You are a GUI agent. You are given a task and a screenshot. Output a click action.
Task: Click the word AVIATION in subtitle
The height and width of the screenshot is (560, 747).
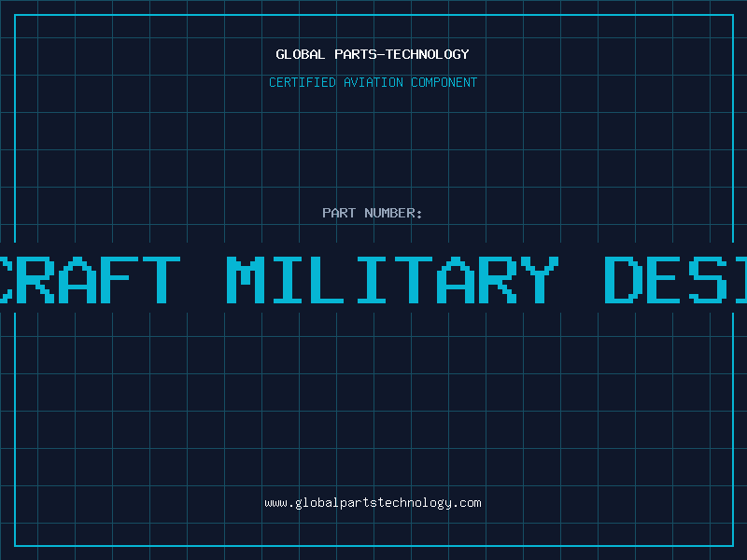(x=373, y=82)
